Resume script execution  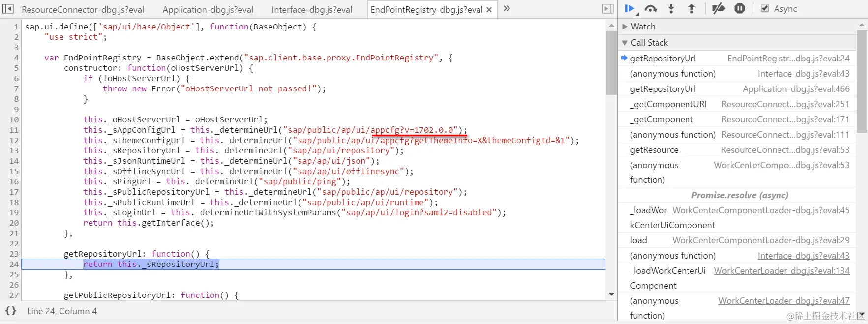(629, 8)
